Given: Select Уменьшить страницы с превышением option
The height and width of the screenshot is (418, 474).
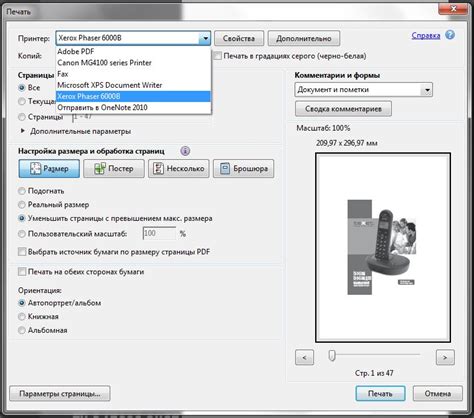Looking at the screenshot, I should point(22,218).
